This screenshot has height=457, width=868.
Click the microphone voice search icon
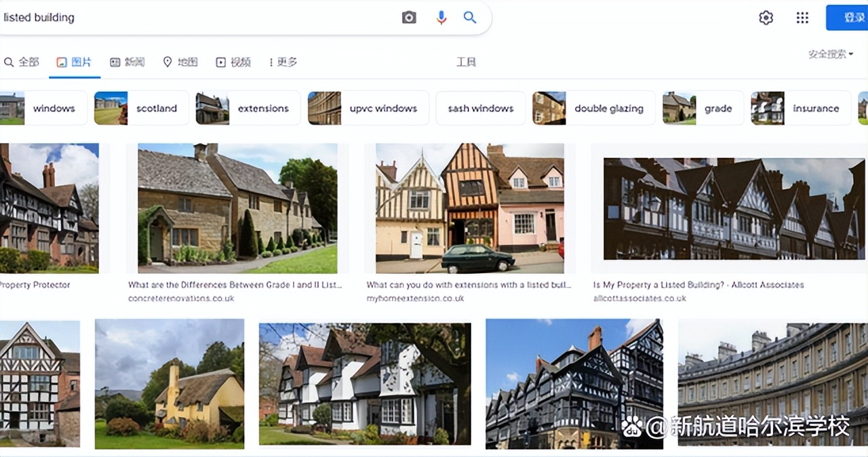click(441, 18)
